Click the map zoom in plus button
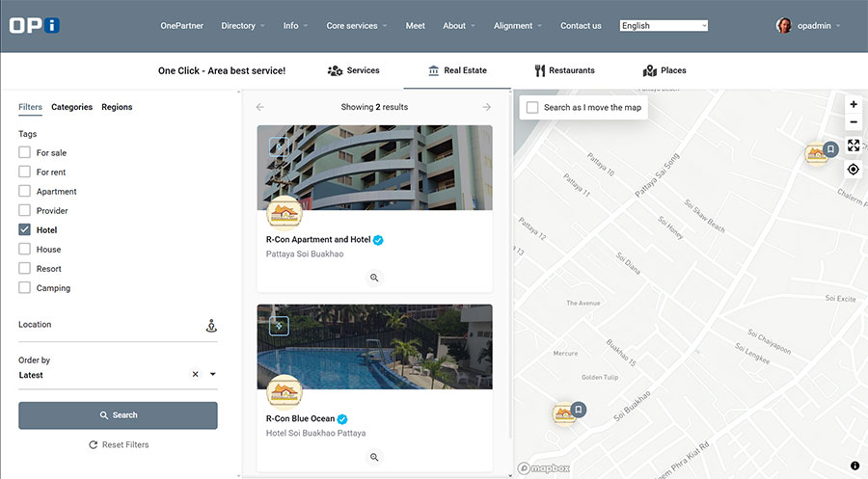Image resolution: width=868 pixels, height=479 pixels. 854,104
